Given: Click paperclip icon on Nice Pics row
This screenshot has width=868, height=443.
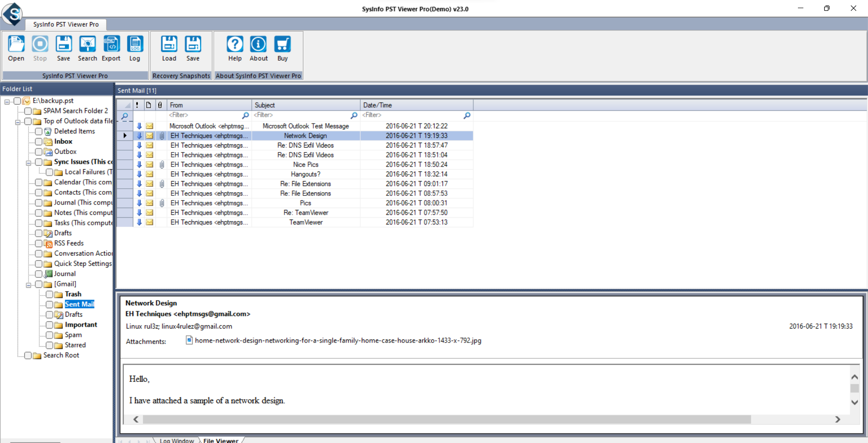Looking at the screenshot, I should coord(162,165).
